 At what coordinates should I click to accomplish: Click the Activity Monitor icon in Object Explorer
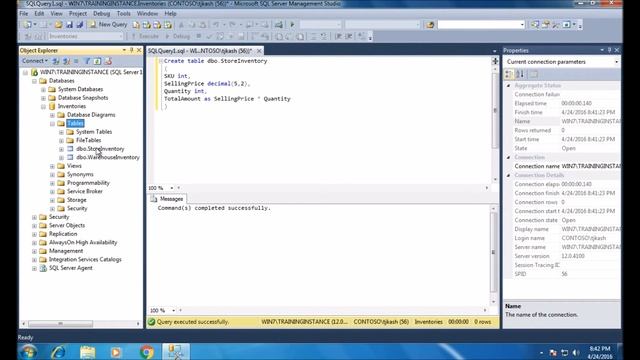(x=108, y=61)
